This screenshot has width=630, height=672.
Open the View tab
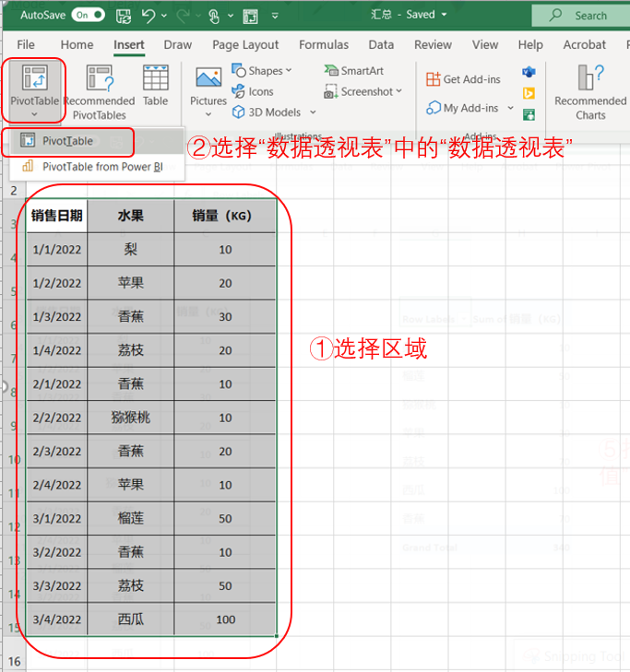[x=485, y=44]
